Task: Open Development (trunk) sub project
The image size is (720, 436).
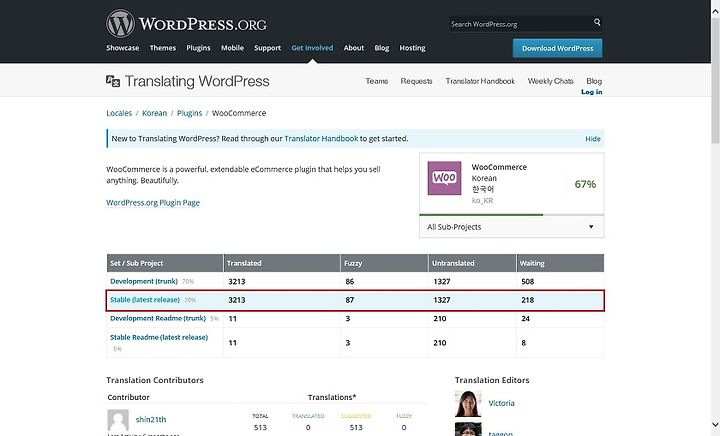Action: point(144,281)
